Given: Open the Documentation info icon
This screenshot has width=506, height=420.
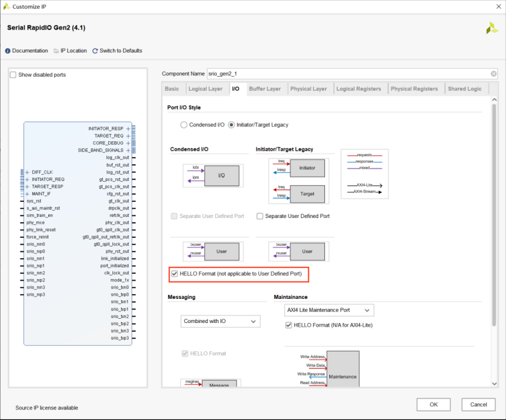Looking at the screenshot, I should point(7,51).
